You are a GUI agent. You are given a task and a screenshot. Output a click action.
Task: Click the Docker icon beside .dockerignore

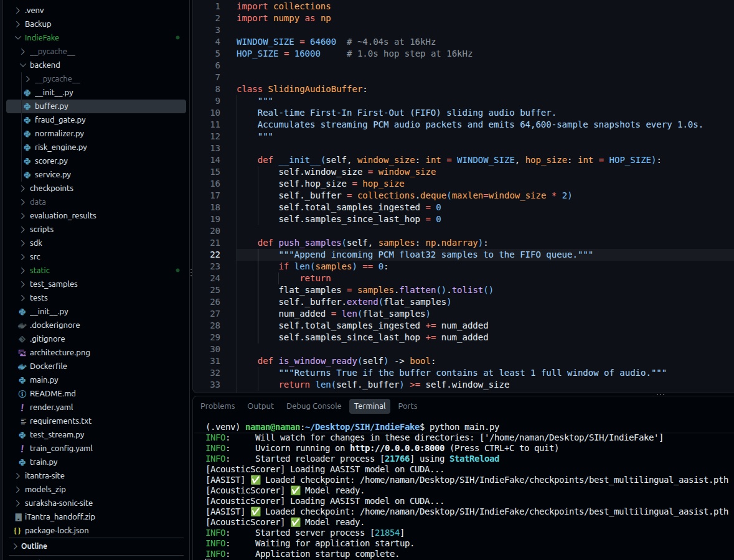click(x=22, y=325)
